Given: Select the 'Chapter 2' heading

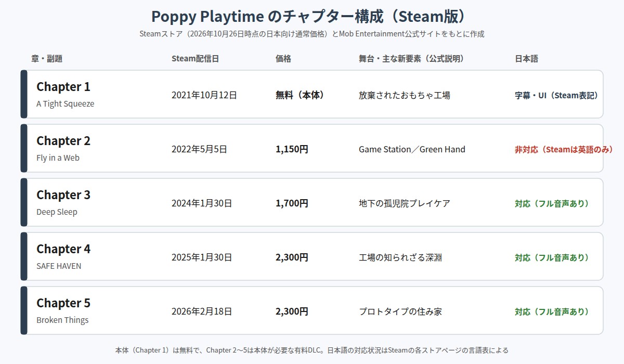Looking at the screenshot, I should coord(63,141).
